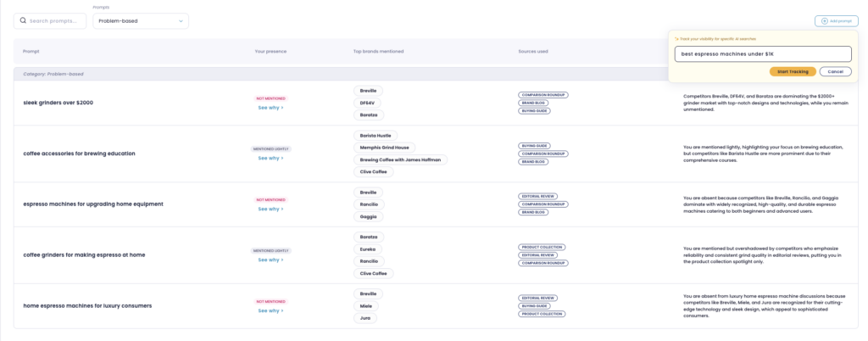Click the search magnifier icon

pyautogui.click(x=23, y=21)
